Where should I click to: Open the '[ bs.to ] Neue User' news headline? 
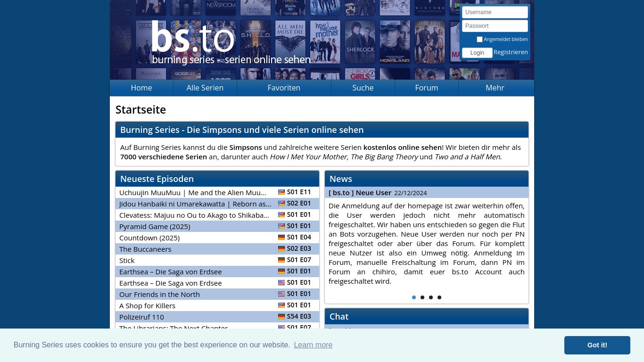point(360,192)
